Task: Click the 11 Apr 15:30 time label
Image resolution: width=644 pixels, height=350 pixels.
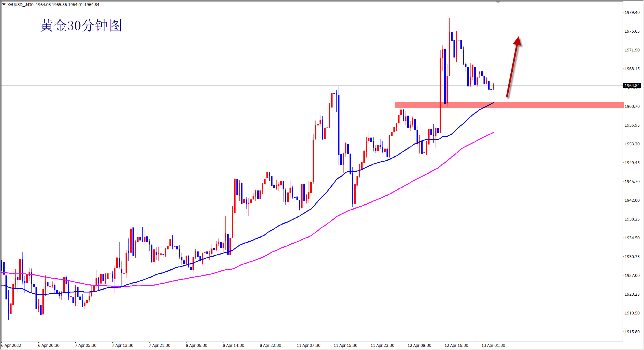Action: (x=345, y=345)
